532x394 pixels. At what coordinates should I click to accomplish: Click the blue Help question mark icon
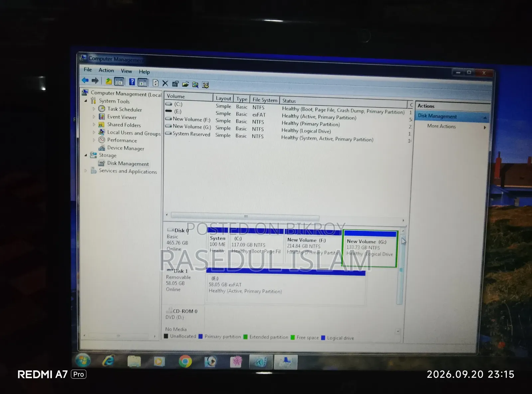132,82
